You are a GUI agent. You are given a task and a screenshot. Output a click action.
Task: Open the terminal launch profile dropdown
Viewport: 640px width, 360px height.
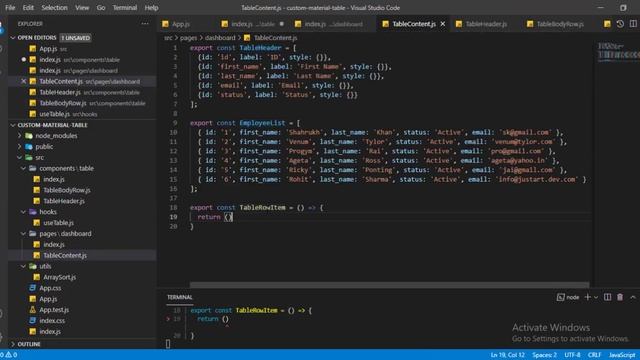(596, 297)
